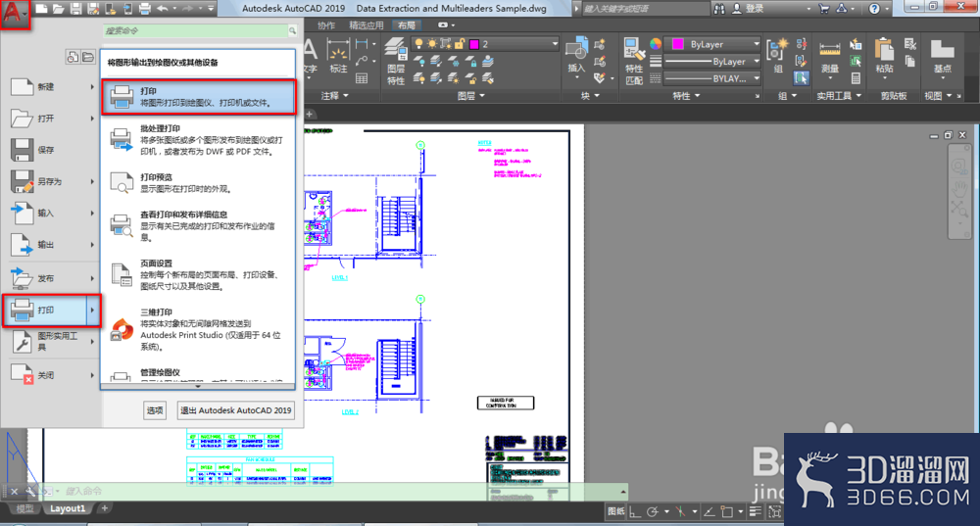Viewport: 980px width, 526px height.
Task: Open the object color ByLayer dropdown
Action: tap(712, 44)
